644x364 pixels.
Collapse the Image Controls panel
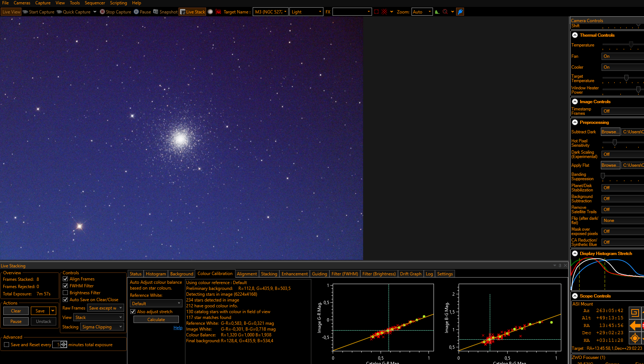click(575, 102)
